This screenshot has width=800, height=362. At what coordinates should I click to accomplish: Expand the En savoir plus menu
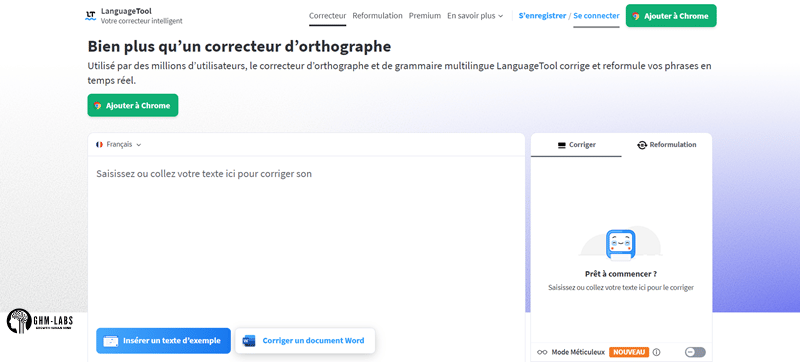click(475, 16)
